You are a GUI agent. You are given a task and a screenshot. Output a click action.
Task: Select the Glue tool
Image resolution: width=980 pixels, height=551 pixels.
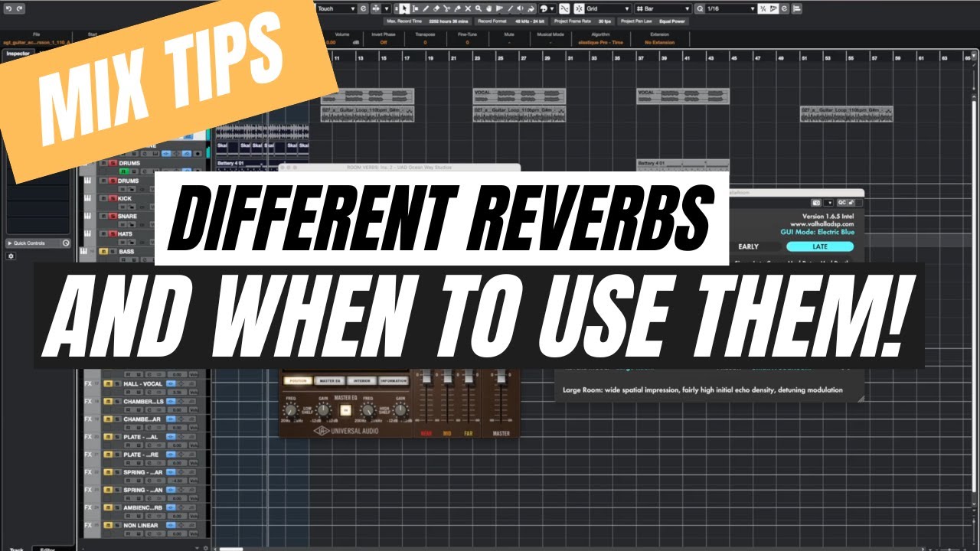(x=457, y=8)
